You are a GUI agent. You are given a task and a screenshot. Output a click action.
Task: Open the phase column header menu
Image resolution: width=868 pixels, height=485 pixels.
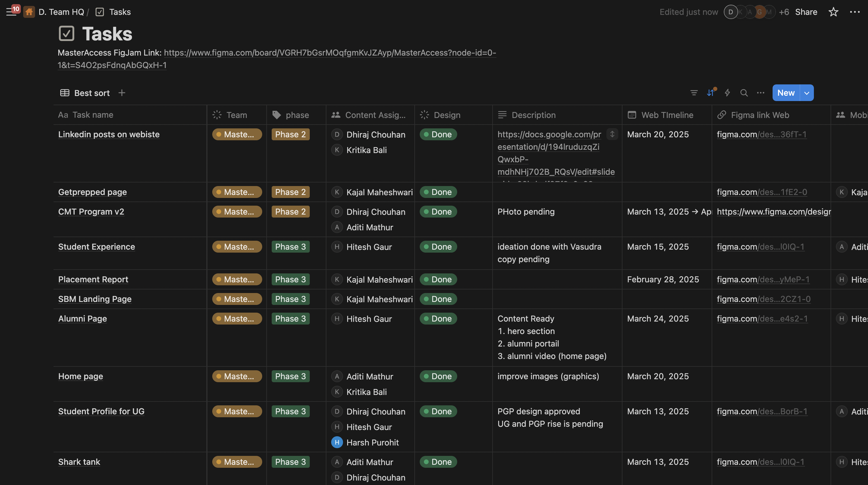297,115
